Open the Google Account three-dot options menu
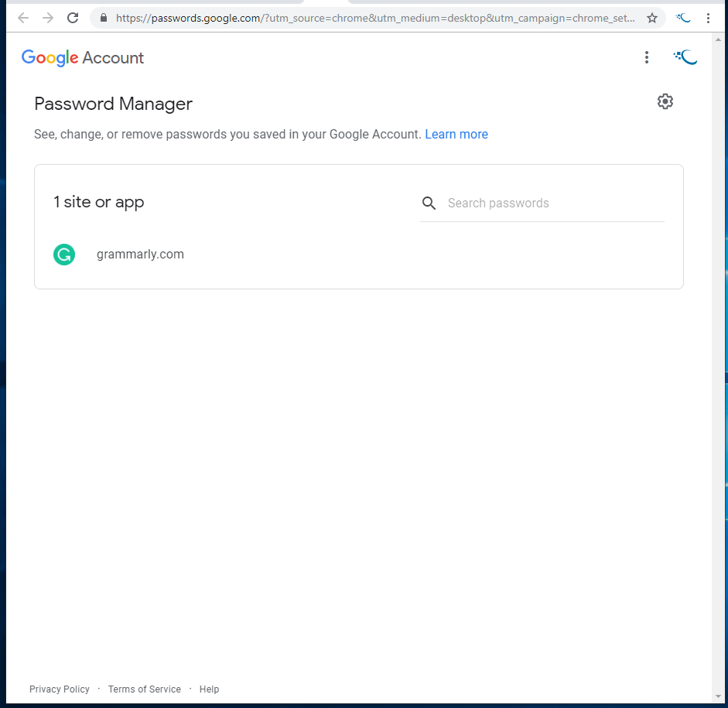Image resolution: width=728 pixels, height=708 pixels. [646, 57]
